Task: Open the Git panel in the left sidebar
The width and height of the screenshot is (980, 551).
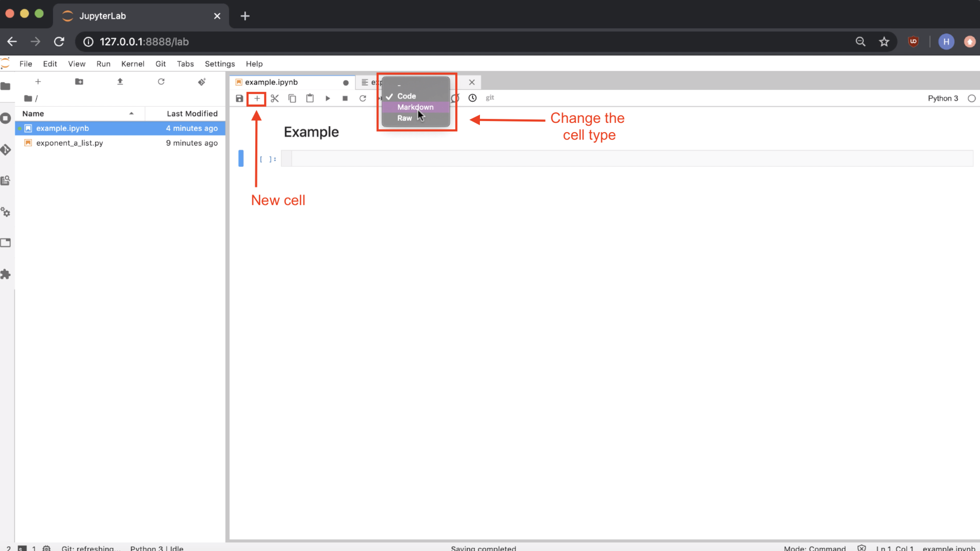Action: (x=6, y=150)
